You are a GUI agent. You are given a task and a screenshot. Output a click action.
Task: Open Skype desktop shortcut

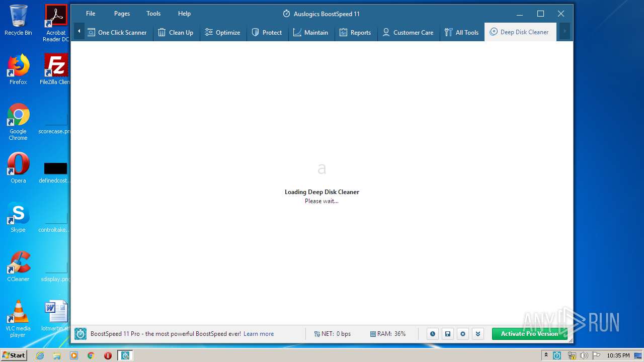click(x=18, y=217)
